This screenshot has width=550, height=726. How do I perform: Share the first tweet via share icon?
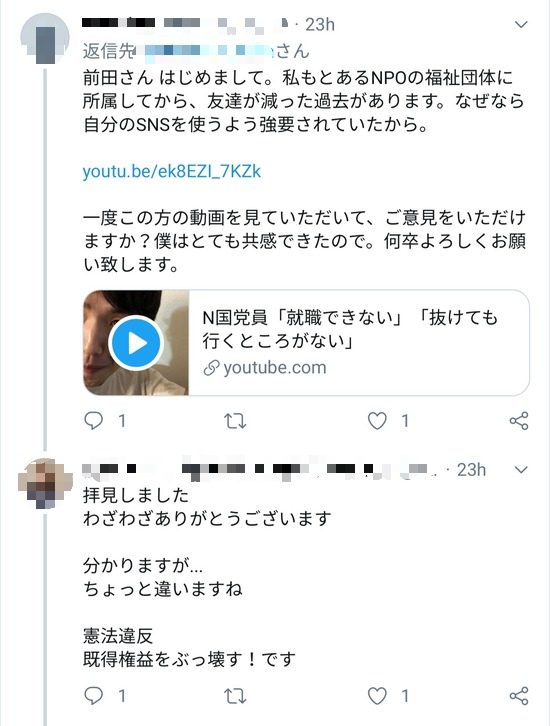tap(519, 421)
